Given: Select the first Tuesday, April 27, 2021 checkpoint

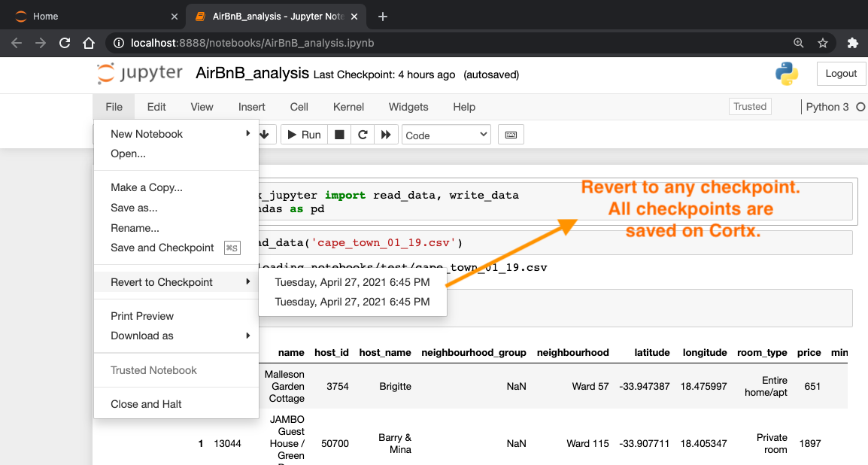Looking at the screenshot, I should click(353, 282).
